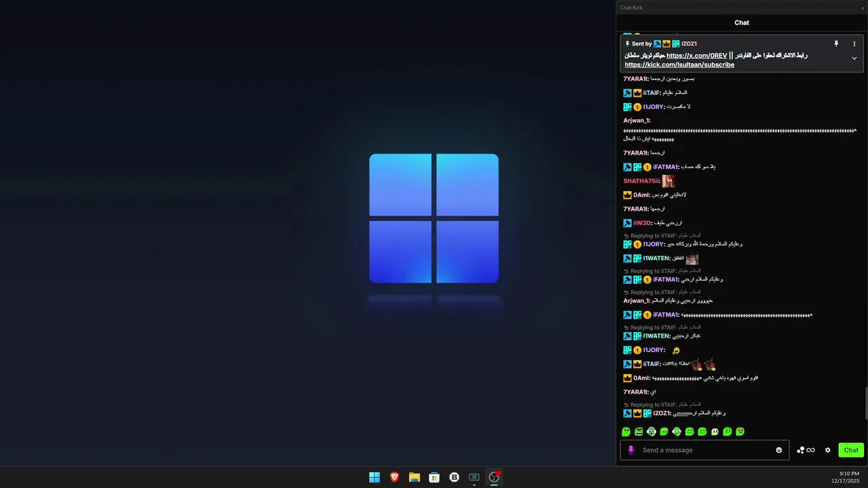Expand the pinned message chevron
This screenshot has height=488, width=868.
854,58
